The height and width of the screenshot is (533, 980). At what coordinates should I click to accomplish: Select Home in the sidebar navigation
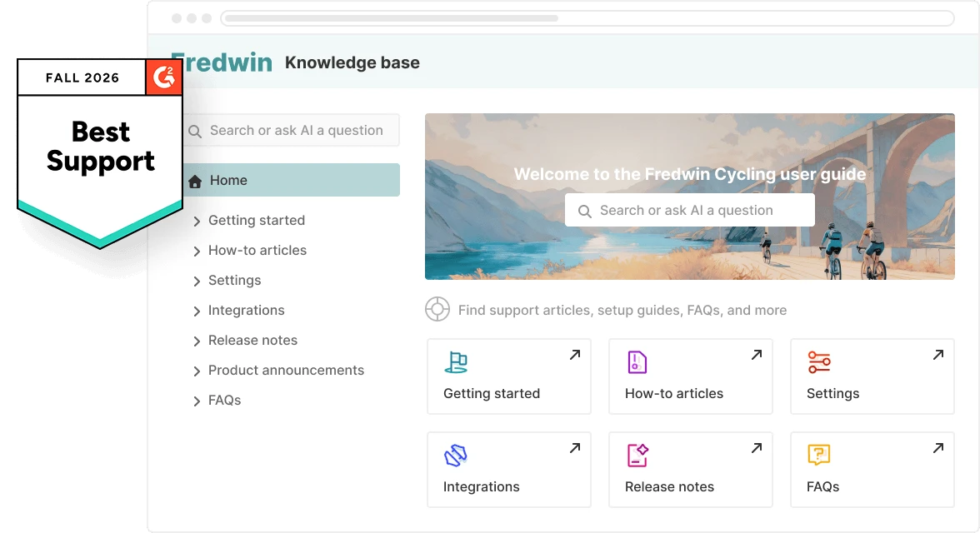point(292,180)
